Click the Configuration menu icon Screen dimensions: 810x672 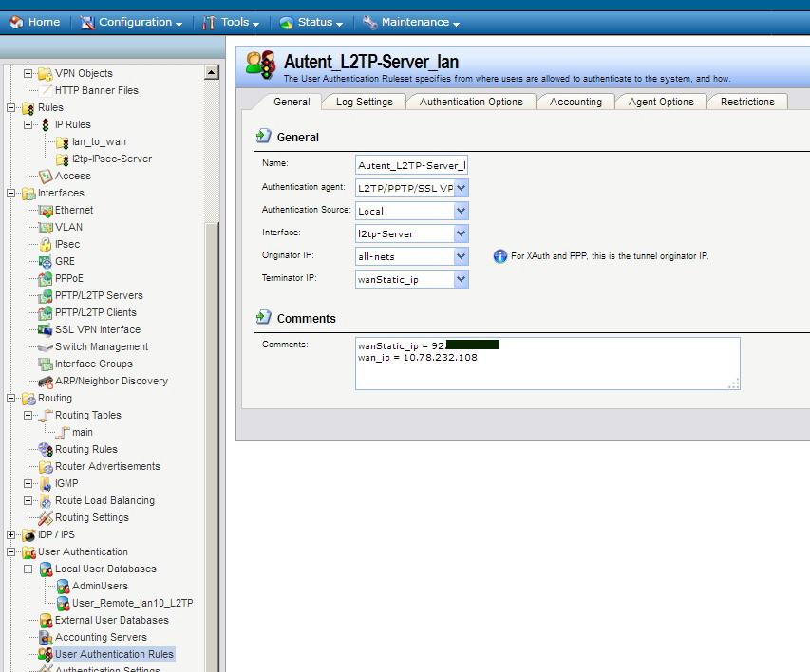point(87,22)
